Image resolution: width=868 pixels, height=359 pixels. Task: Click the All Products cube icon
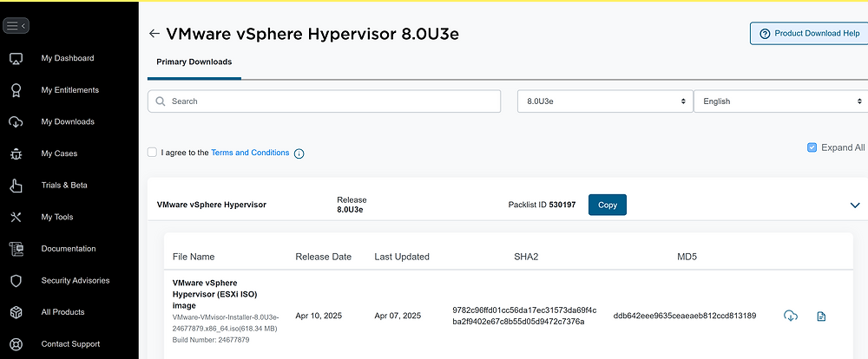(16, 312)
